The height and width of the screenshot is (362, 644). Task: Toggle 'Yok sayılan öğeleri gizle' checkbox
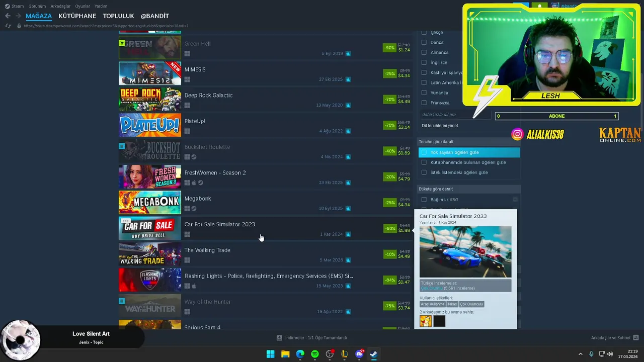pos(424,152)
